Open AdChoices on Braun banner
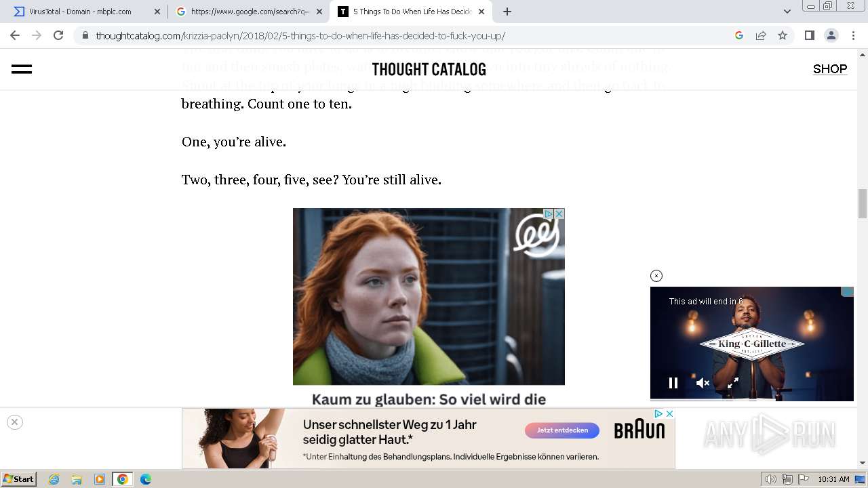 coord(658,413)
